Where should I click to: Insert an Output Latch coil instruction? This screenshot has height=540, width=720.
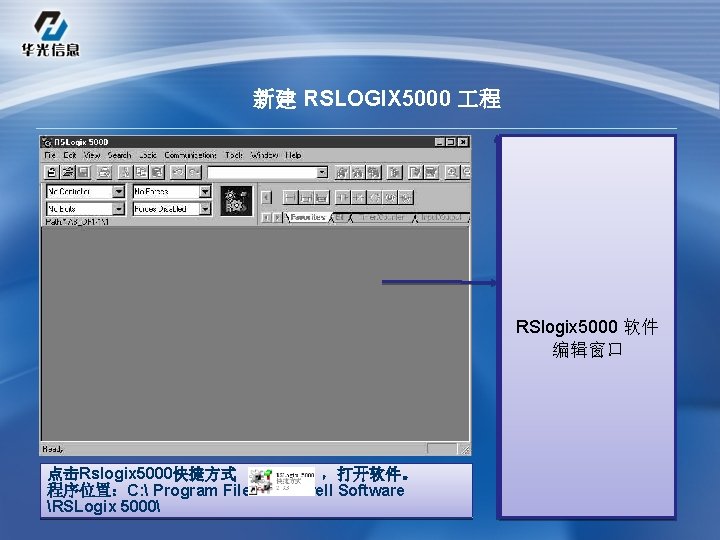pos(406,197)
